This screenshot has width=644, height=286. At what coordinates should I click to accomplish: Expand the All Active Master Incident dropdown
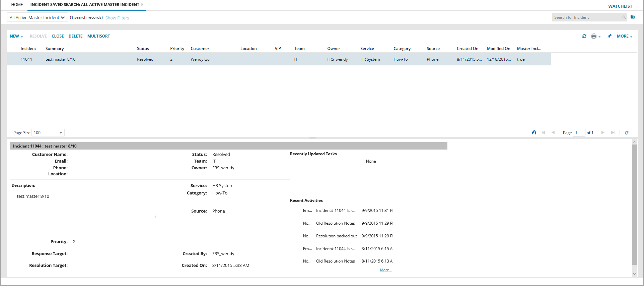point(37,17)
